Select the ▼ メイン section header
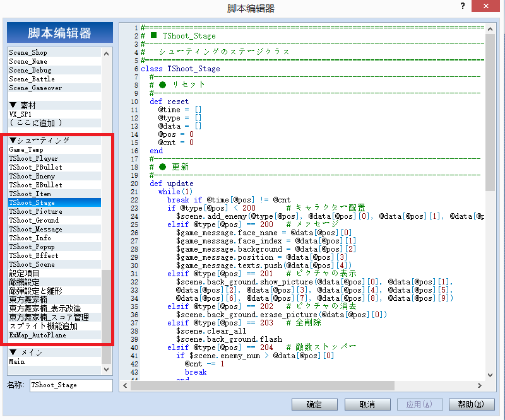This screenshot has width=505, height=420. pyautogui.click(x=54, y=353)
